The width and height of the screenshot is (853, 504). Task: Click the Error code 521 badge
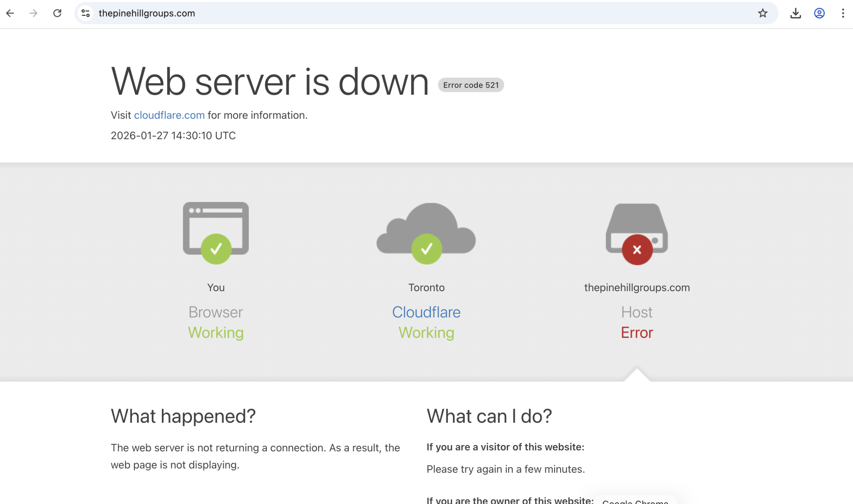pos(470,85)
